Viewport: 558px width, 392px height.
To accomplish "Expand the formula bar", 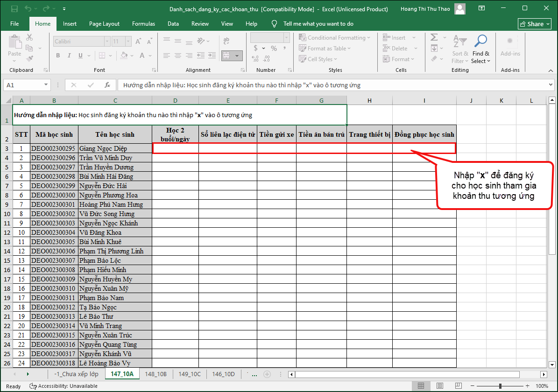I will 551,85.
